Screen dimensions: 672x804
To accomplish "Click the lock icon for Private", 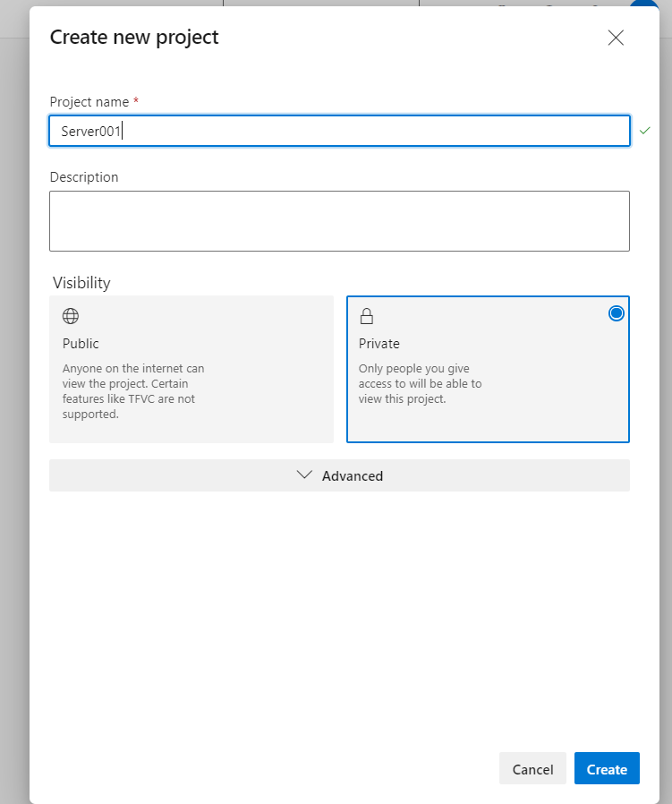I will coord(367,316).
